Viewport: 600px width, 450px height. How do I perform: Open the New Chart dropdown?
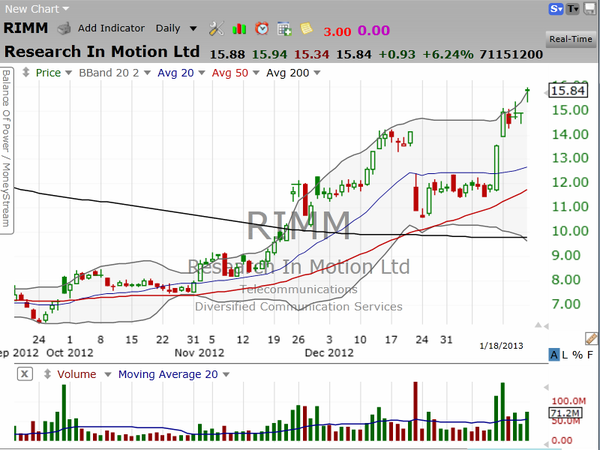coord(37,9)
